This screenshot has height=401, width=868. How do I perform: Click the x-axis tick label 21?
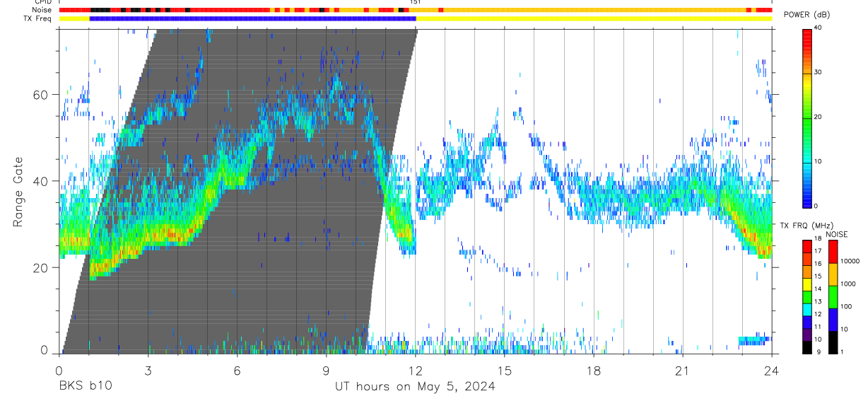(683, 371)
